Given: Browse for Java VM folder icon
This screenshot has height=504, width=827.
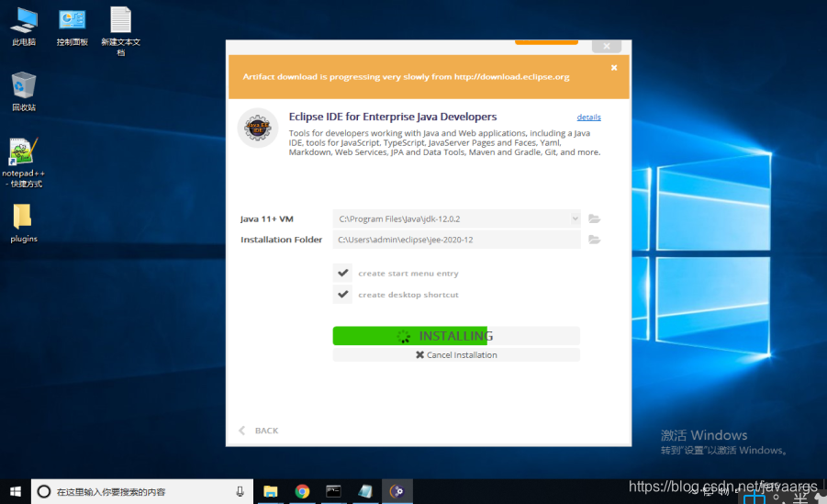Looking at the screenshot, I should [594, 218].
